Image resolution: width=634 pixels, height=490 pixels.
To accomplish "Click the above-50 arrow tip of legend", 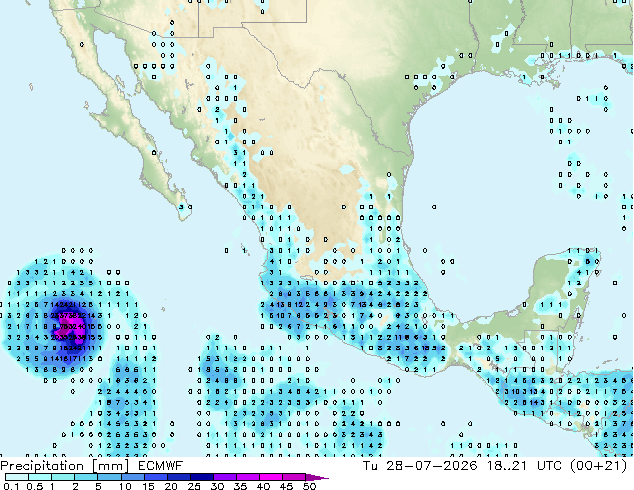I will [317, 478].
